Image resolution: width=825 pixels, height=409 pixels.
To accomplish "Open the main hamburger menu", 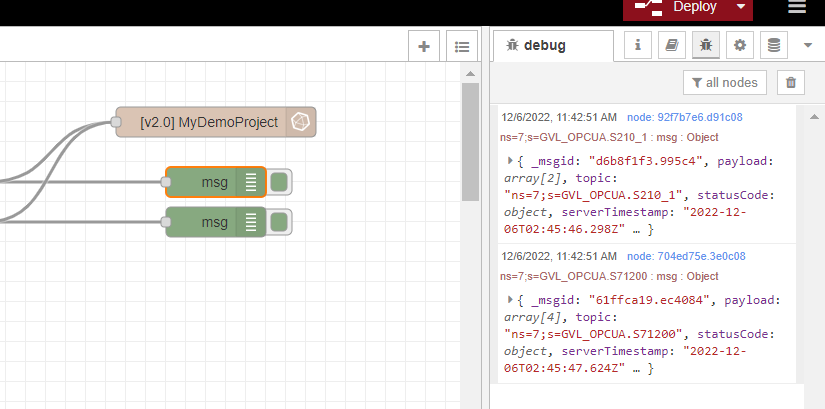I will (797, 6).
